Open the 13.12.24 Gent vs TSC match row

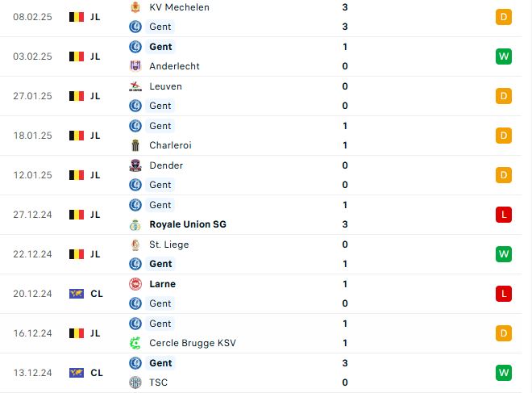click(261, 373)
